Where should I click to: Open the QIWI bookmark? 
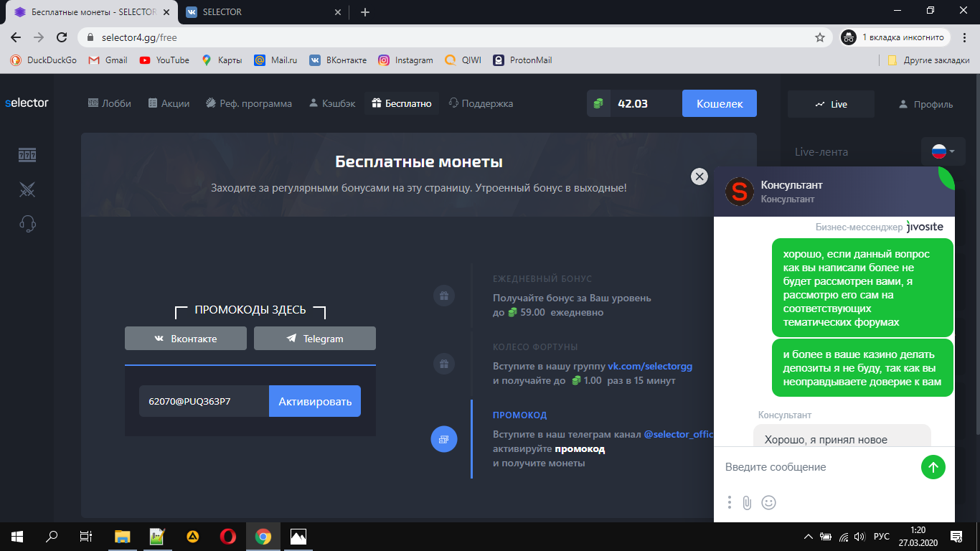463,60
